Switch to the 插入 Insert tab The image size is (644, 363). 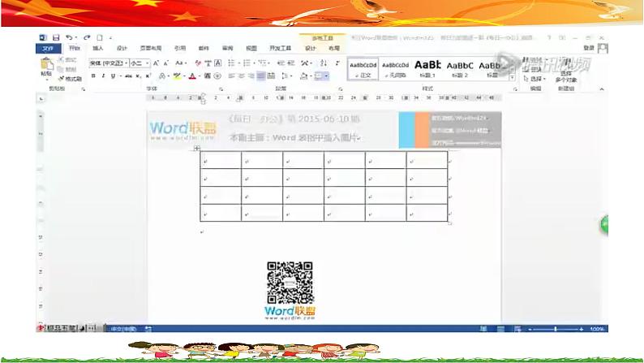(98, 49)
